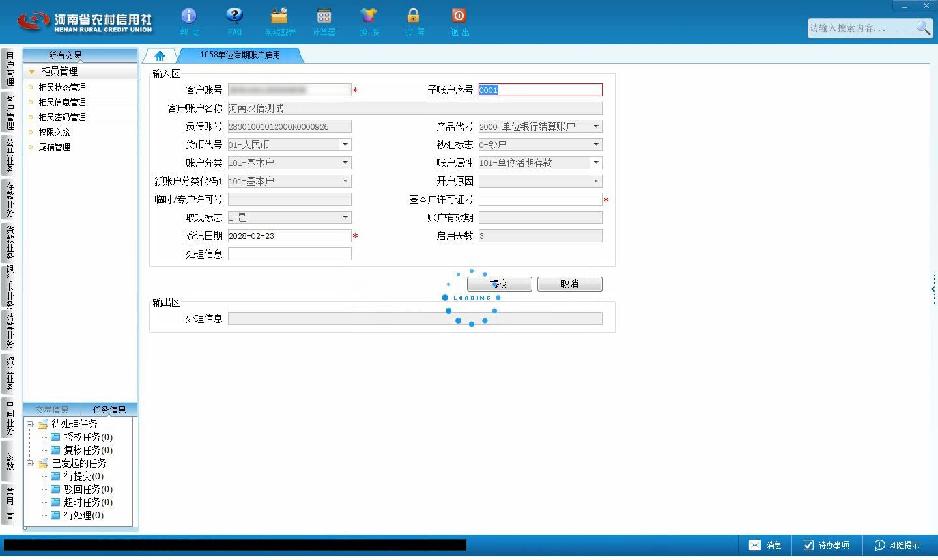The image size is (938, 560).
Task: Toggle the 待办事项 checkbox in status bar
Action: [x=808, y=545]
